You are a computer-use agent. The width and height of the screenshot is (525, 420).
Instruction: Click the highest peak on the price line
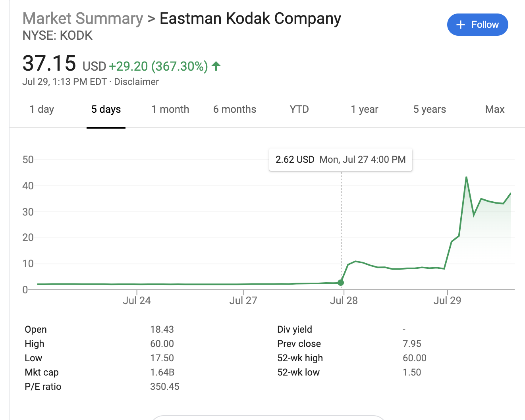(x=466, y=177)
